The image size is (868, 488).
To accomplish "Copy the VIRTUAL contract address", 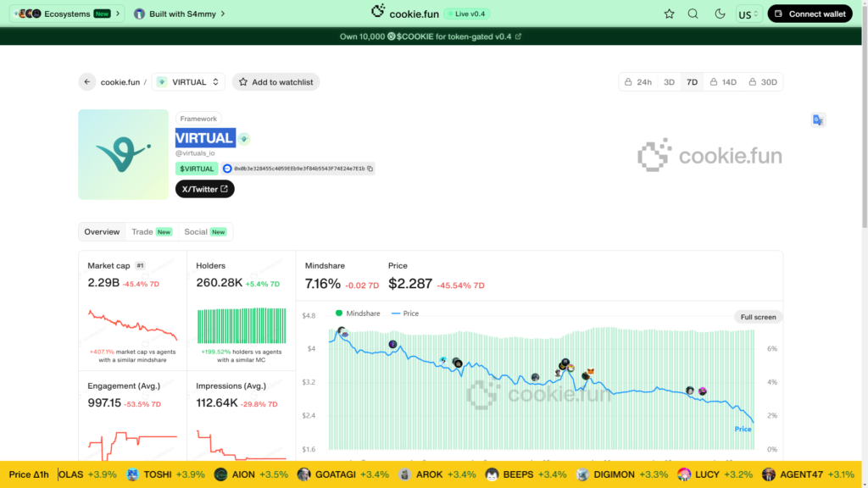I will click(368, 169).
